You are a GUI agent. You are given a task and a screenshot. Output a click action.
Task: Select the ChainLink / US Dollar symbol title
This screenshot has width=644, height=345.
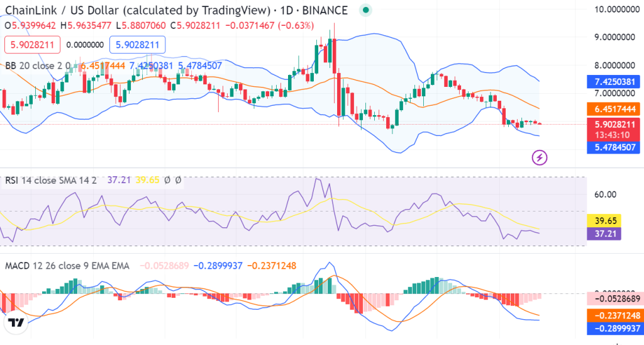[138, 10]
